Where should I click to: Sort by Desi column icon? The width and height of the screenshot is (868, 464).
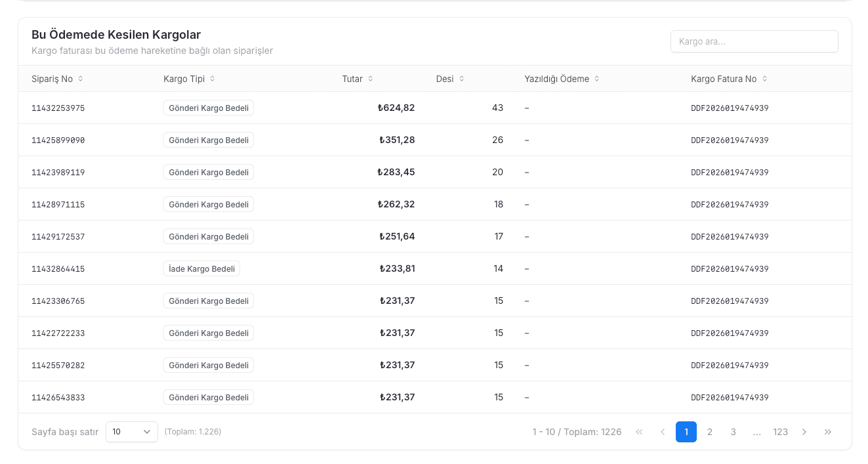coord(462,79)
